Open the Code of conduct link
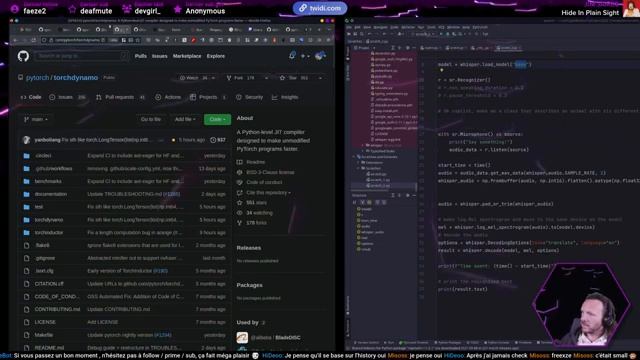640x360 pixels. coord(264,182)
